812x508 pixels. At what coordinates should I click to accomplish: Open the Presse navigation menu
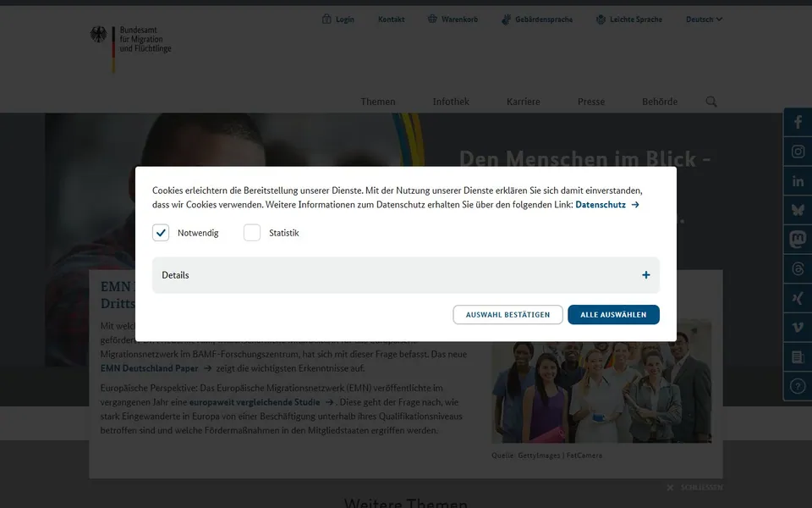(591, 102)
